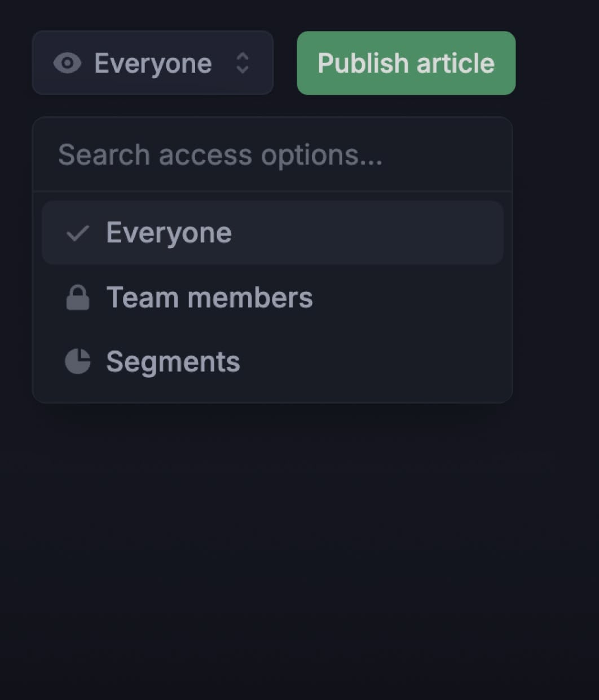Pick the Segments menu entry
The image size is (599, 700).
point(272,361)
